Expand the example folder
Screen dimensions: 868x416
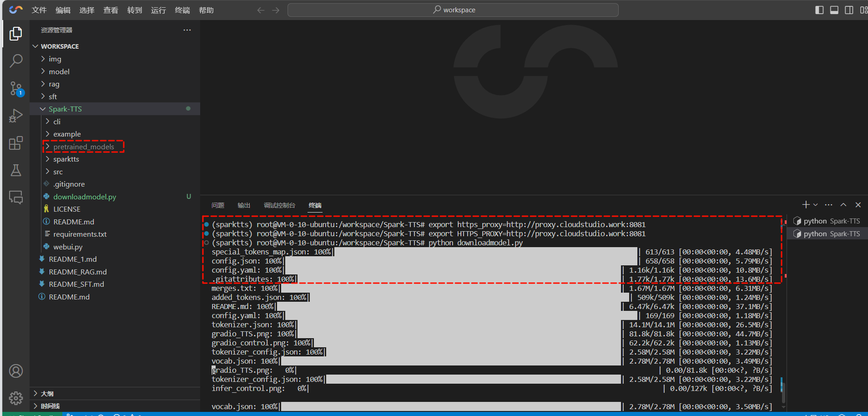(x=115, y=134)
